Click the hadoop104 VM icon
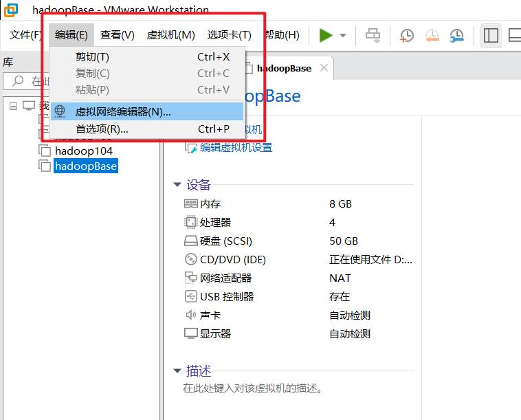The image size is (521, 420). (x=45, y=151)
